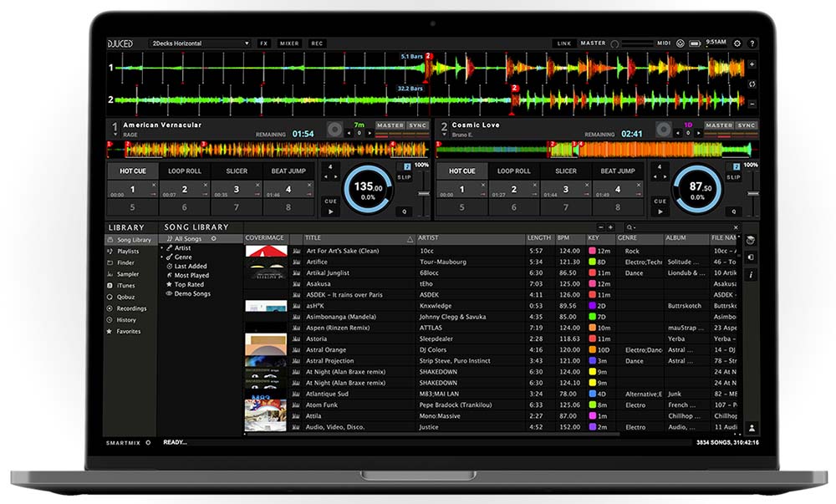The width and height of the screenshot is (836, 504).
Task: Toggle LINK in the top bar
Action: coord(564,43)
